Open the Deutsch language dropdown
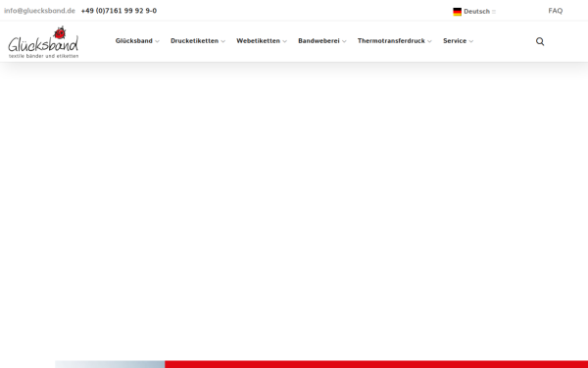The height and width of the screenshot is (368, 588). 474,12
